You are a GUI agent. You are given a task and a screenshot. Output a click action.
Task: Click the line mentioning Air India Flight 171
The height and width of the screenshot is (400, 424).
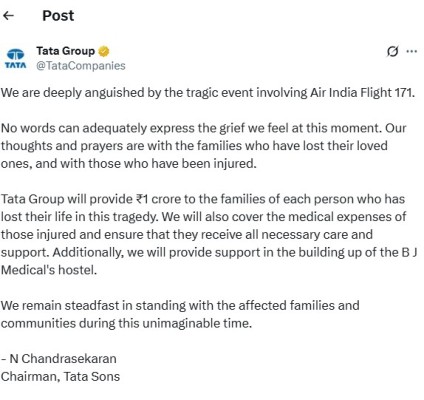click(208, 92)
